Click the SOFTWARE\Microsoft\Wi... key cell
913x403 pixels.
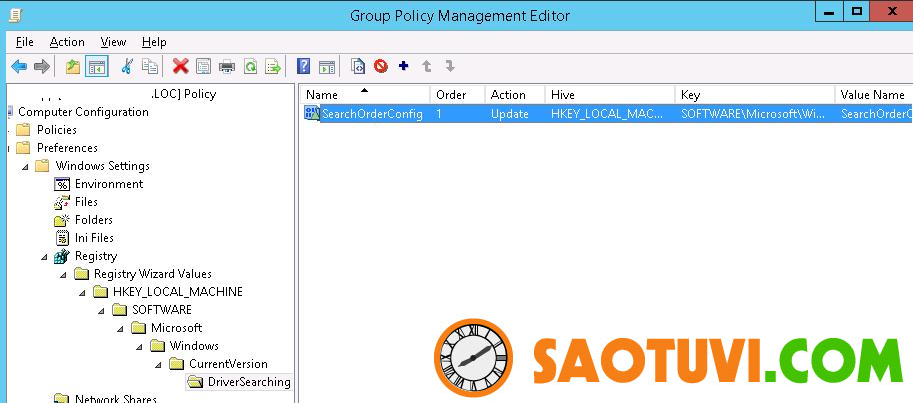click(753, 114)
